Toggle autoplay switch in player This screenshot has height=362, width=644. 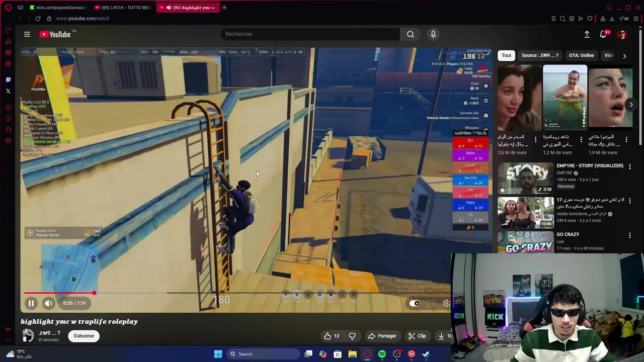415,303
